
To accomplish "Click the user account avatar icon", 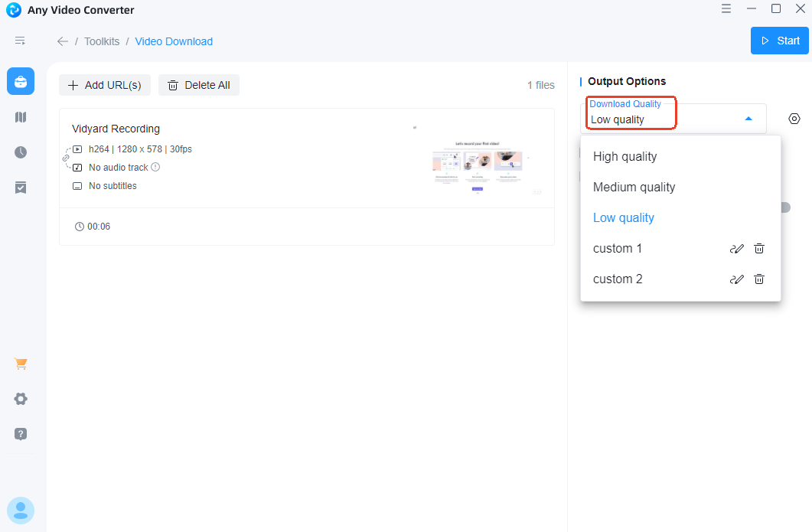I will (x=21, y=510).
